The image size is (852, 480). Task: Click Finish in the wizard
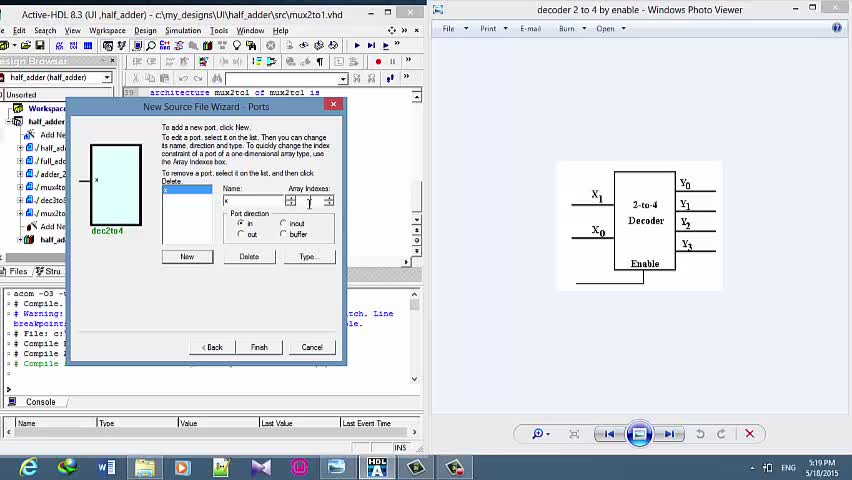click(x=259, y=347)
